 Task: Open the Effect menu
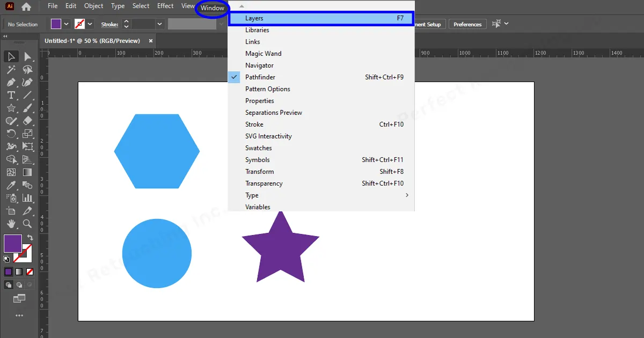[x=165, y=6]
